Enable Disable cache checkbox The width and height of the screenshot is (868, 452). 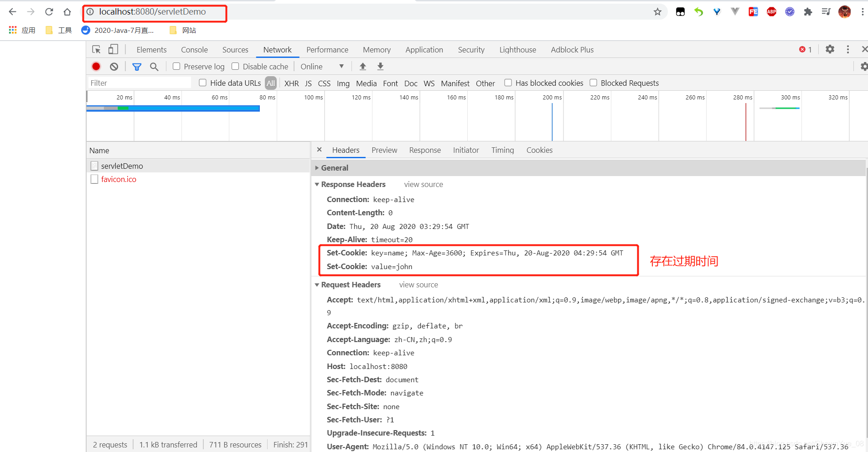tap(235, 66)
